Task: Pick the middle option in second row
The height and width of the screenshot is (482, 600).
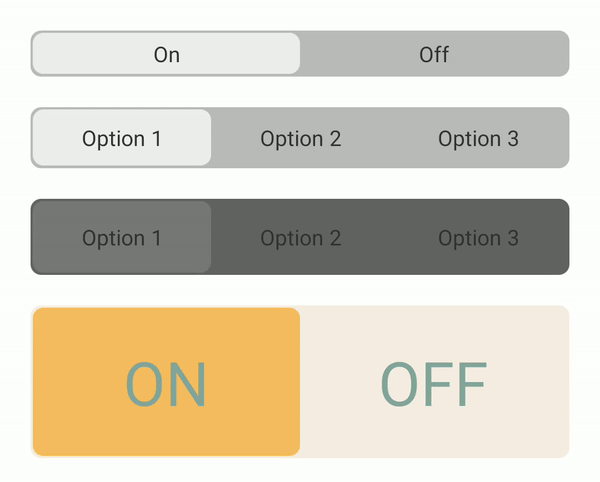Action: pyautogui.click(x=300, y=138)
